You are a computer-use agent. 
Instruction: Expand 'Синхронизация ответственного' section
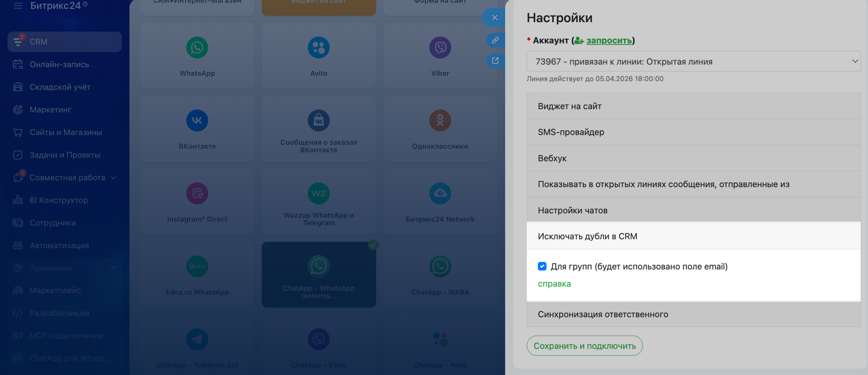[x=693, y=314]
